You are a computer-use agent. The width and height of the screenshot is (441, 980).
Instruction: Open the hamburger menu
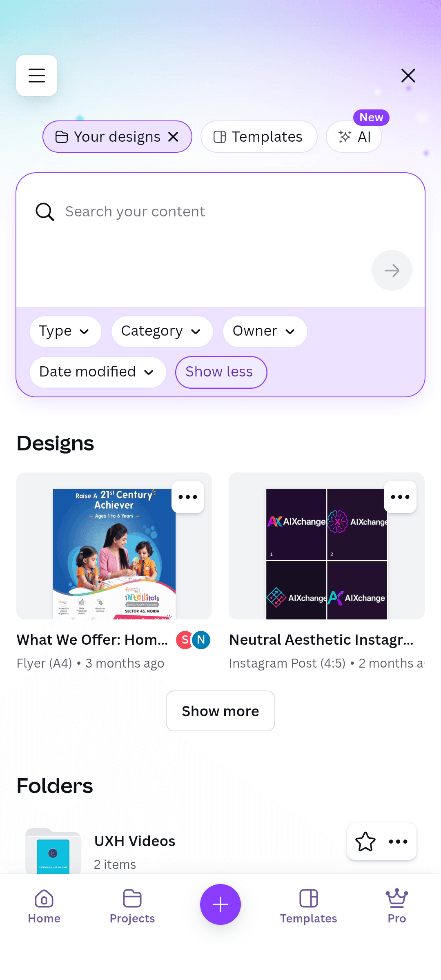point(37,76)
